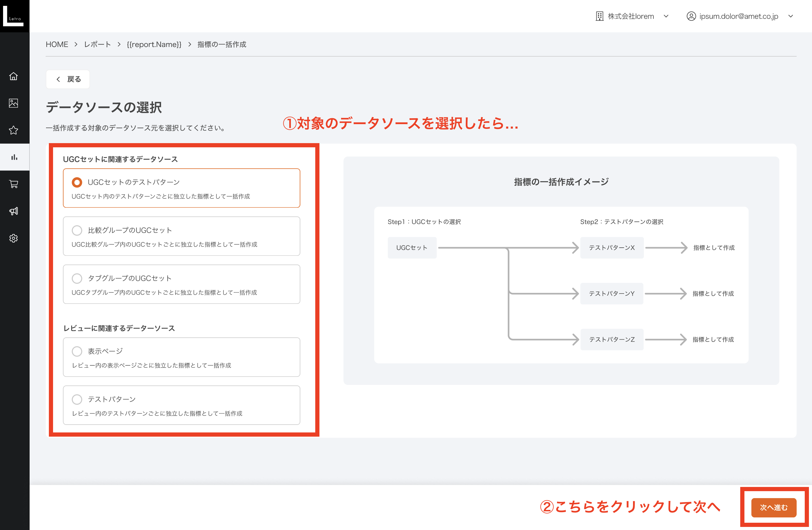This screenshot has width=812, height=530.
Task: Open the 株式会社lorem company dropdown
Action: [666, 16]
